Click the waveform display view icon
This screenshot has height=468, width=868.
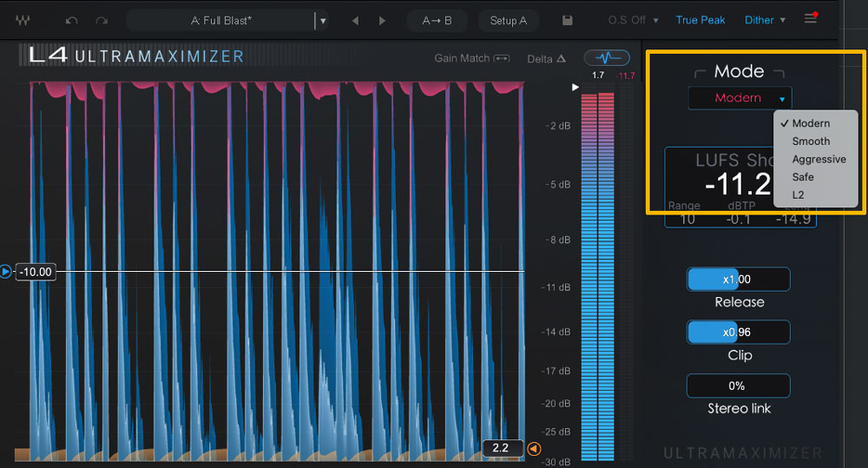(x=607, y=58)
